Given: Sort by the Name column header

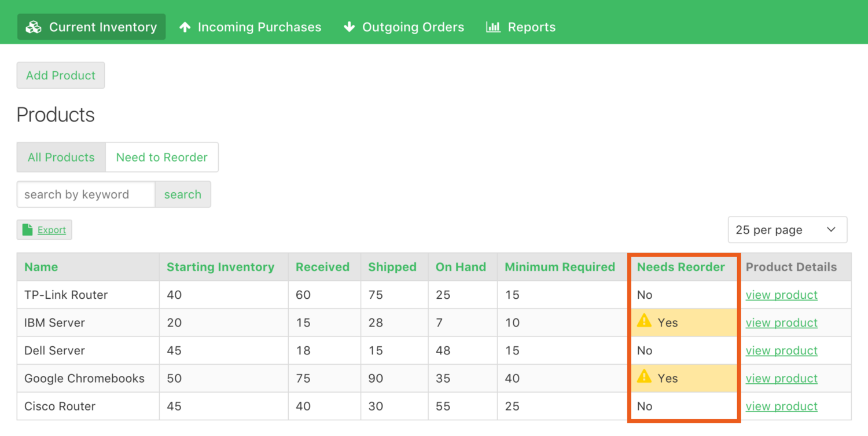Looking at the screenshot, I should click(41, 267).
